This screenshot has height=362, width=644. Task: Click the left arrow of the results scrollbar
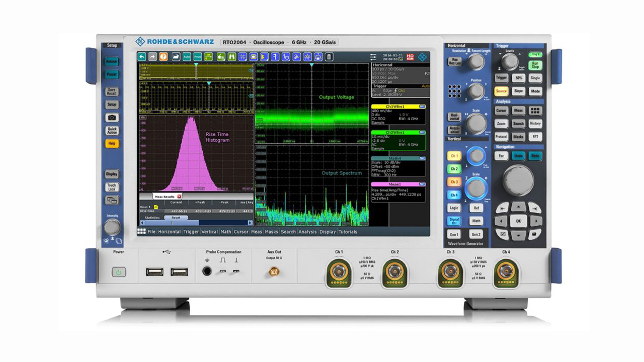[142, 223]
